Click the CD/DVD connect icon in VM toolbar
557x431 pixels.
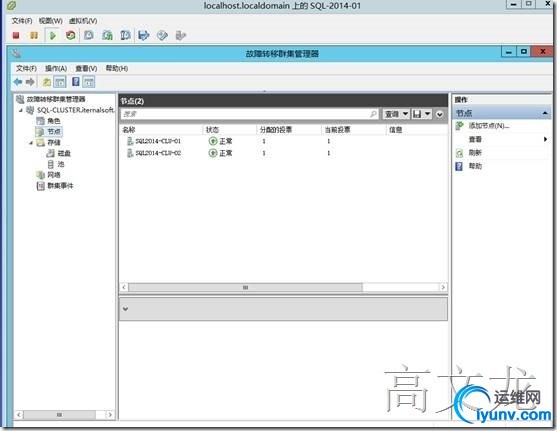[x=162, y=35]
